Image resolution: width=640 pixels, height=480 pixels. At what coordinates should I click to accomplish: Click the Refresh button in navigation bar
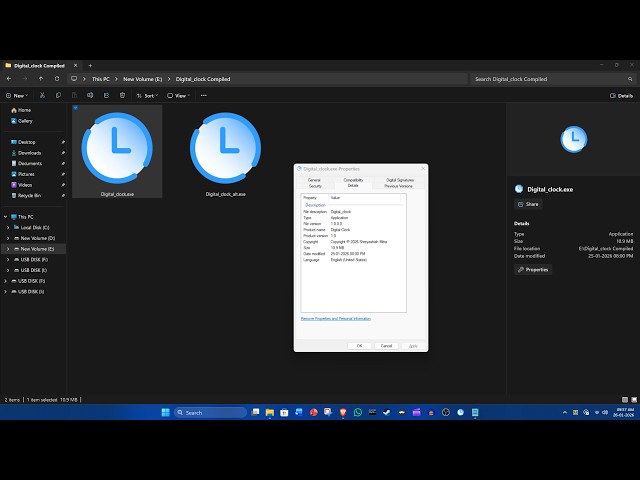[x=57, y=78]
